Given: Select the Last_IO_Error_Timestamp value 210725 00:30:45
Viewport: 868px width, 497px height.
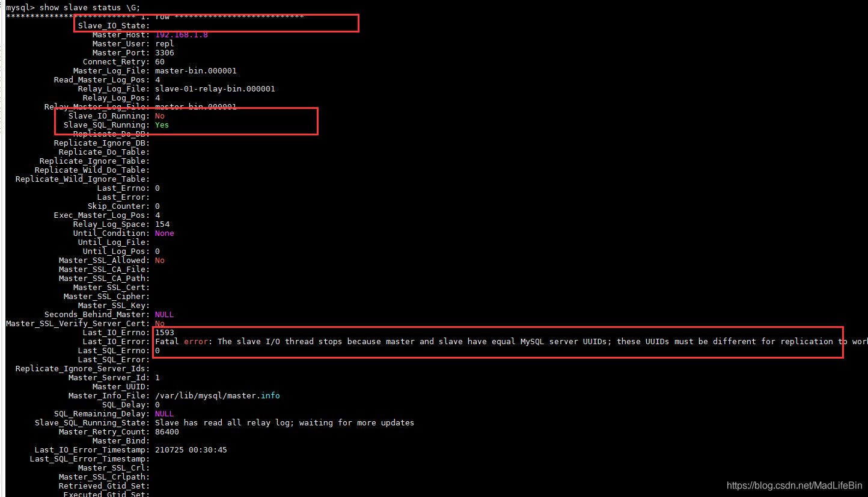Looking at the screenshot, I should pyautogui.click(x=191, y=450).
